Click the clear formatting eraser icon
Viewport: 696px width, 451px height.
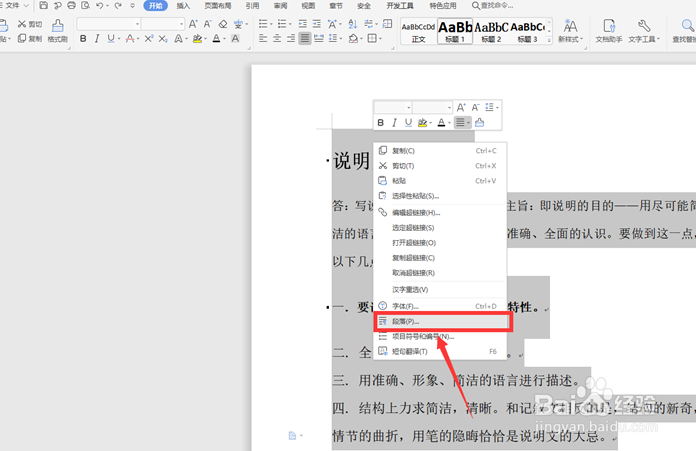pos(223,24)
